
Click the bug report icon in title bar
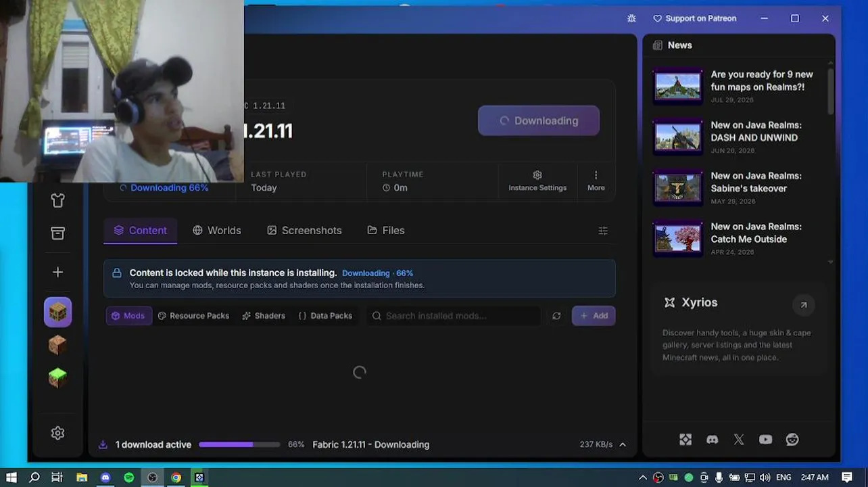pos(631,18)
